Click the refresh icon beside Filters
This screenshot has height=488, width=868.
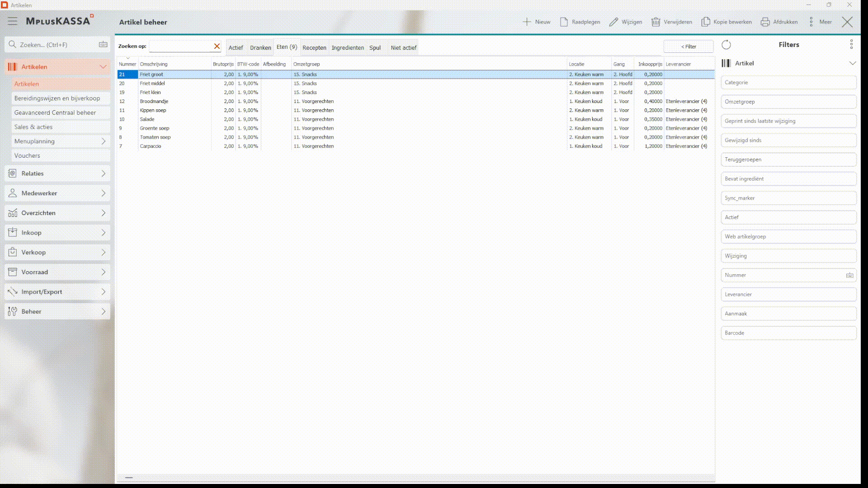coord(726,45)
